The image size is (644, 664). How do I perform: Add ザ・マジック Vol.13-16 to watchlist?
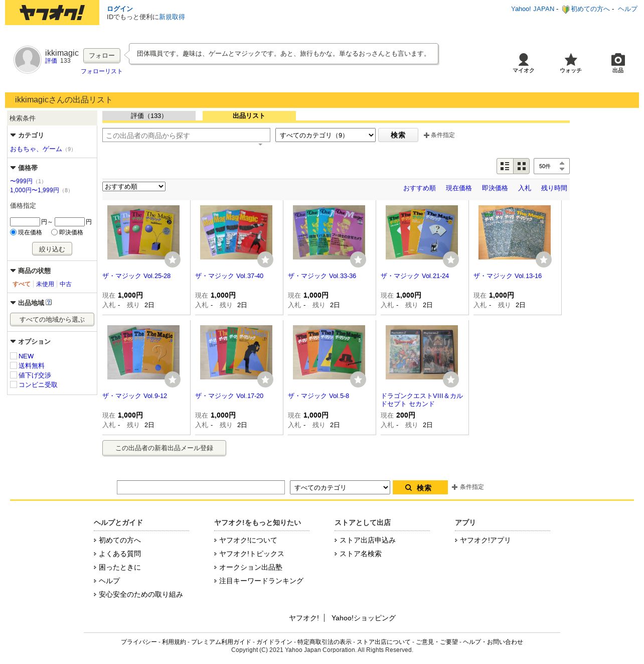544,259
